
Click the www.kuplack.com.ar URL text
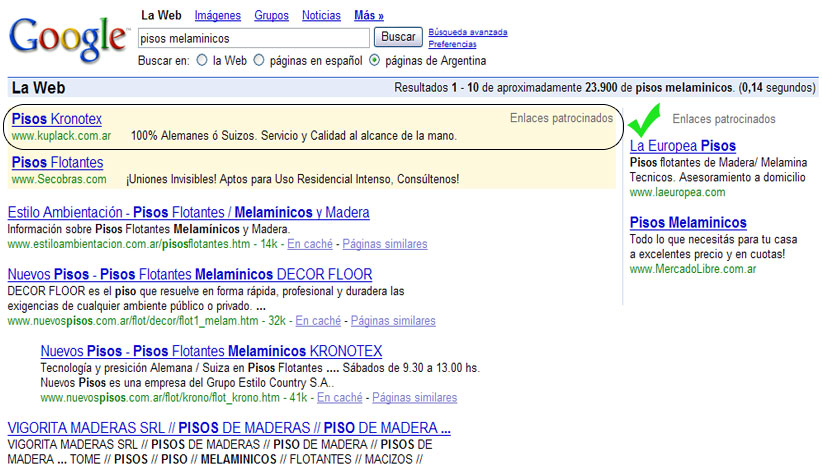(61, 136)
